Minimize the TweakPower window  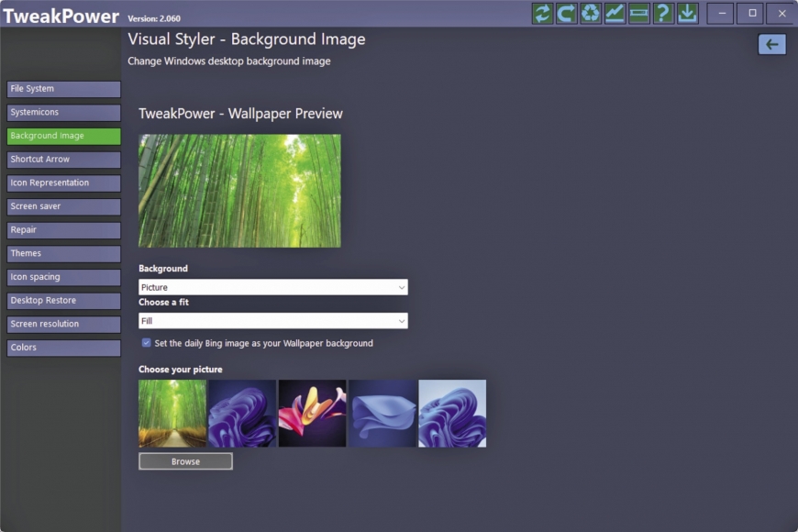click(721, 13)
